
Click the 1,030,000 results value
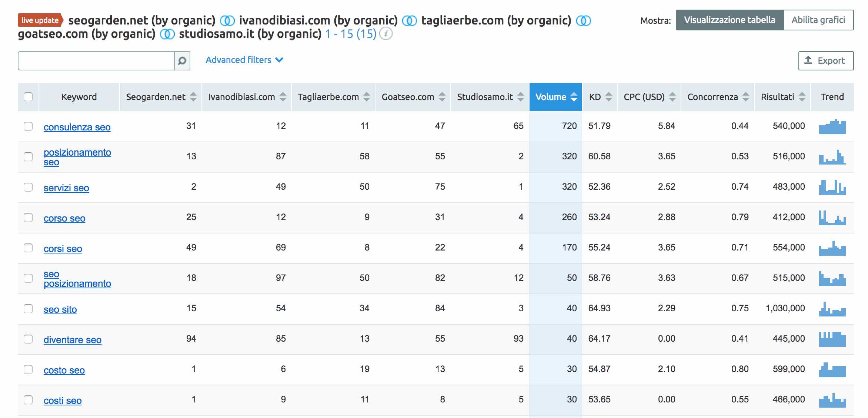point(785,308)
